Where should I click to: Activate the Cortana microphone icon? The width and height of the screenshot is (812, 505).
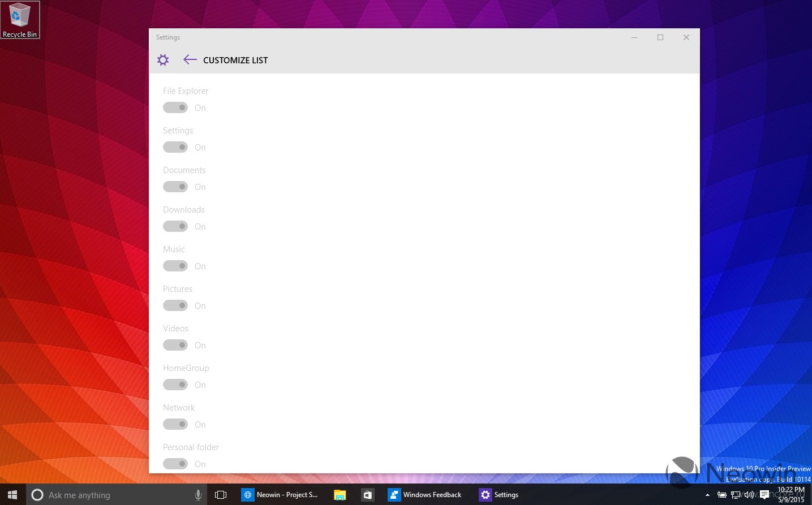[198, 495]
